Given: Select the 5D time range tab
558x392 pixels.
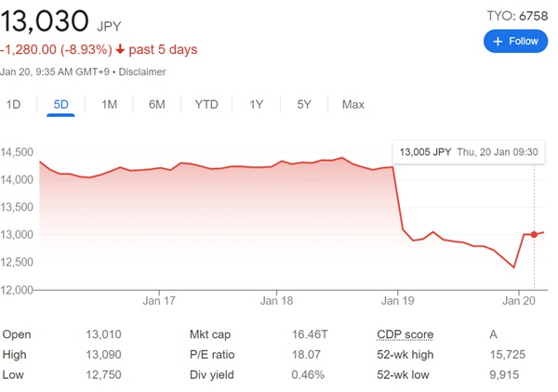Looking at the screenshot, I should click(61, 104).
